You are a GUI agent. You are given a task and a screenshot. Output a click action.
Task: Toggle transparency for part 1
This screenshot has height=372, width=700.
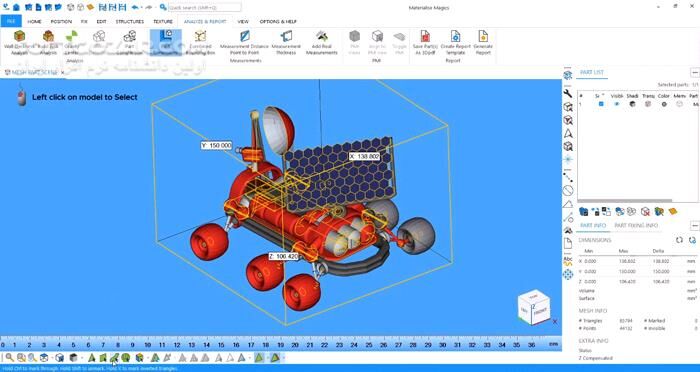[x=648, y=104]
